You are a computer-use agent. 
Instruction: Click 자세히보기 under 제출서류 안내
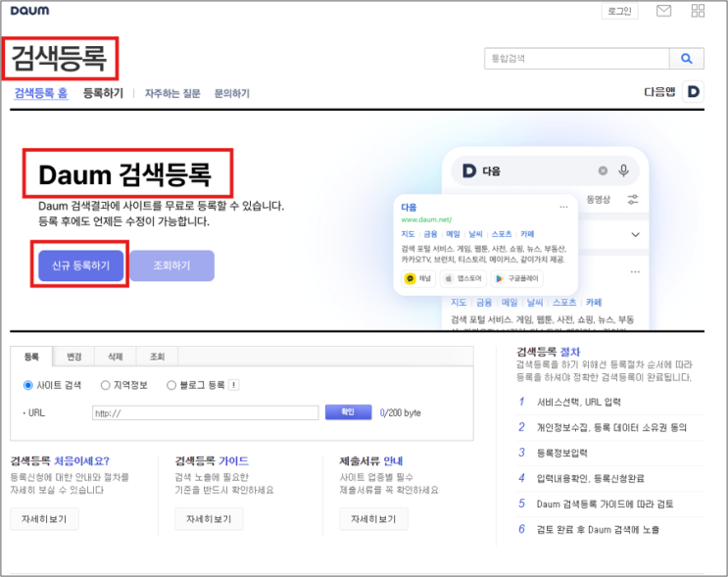(x=373, y=519)
